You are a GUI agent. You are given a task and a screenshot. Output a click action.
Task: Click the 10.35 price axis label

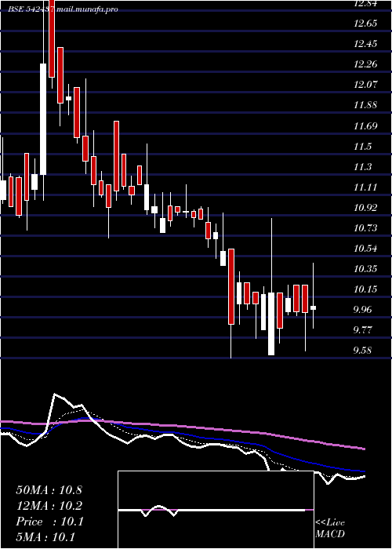(x=365, y=269)
